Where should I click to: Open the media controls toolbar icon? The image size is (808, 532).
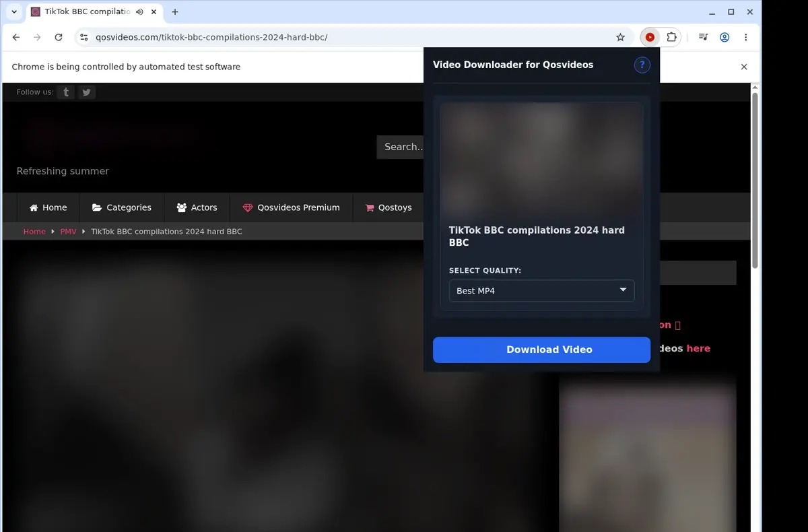pos(703,38)
